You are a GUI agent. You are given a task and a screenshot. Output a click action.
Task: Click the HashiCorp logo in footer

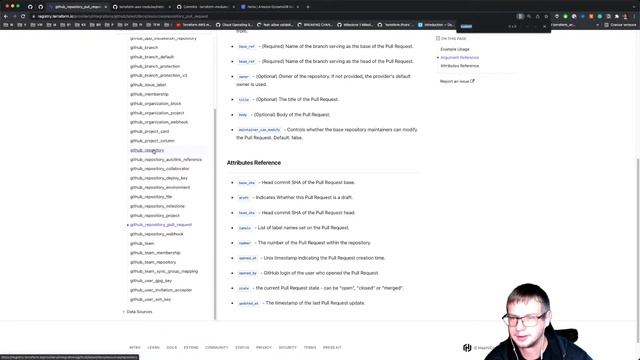(x=467, y=348)
